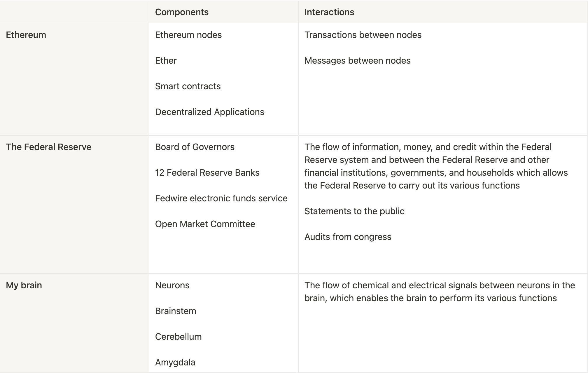Click Messages between nodes text
The width and height of the screenshot is (588, 373).
click(357, 60)
